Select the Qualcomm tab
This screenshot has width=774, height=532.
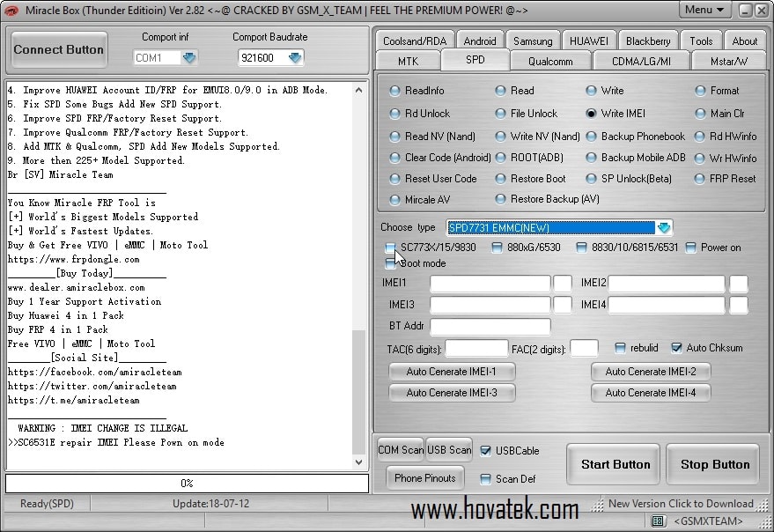550,62
